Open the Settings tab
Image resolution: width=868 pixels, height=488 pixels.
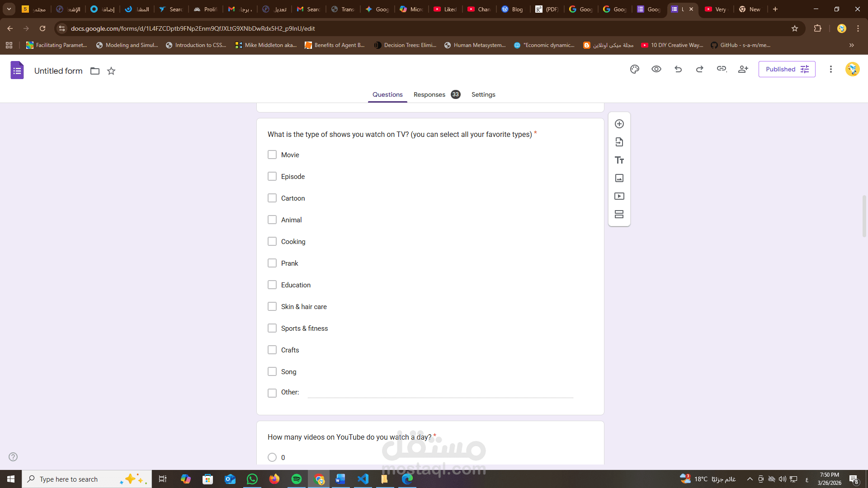483,94
